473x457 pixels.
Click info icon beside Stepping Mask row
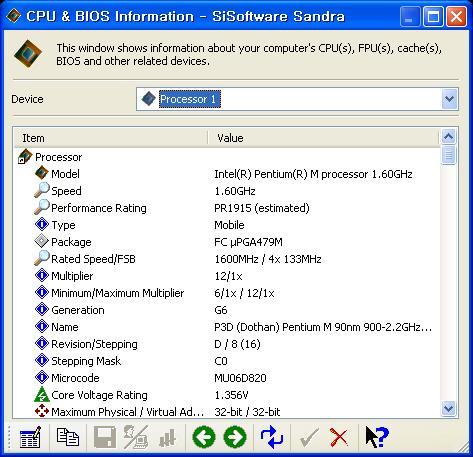[x=42, y=360]
